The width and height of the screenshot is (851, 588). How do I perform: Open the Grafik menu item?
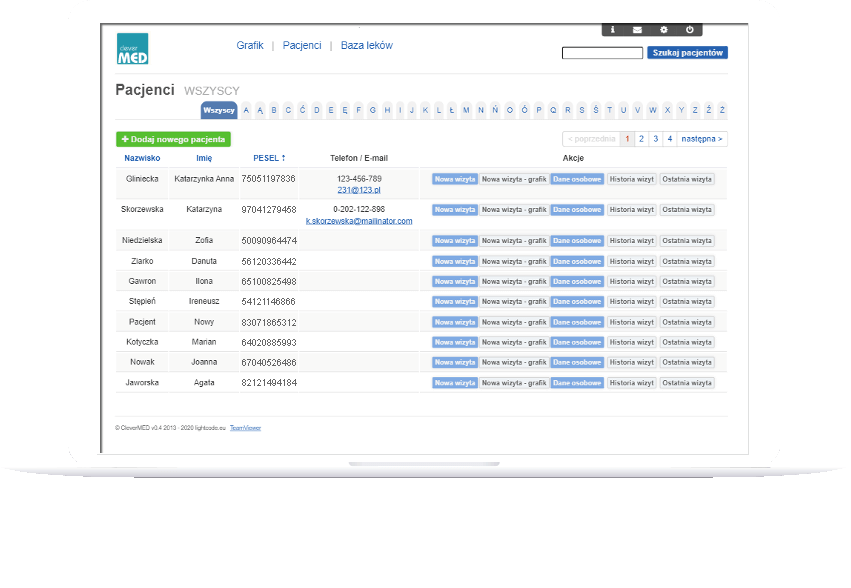click(250, 46)
